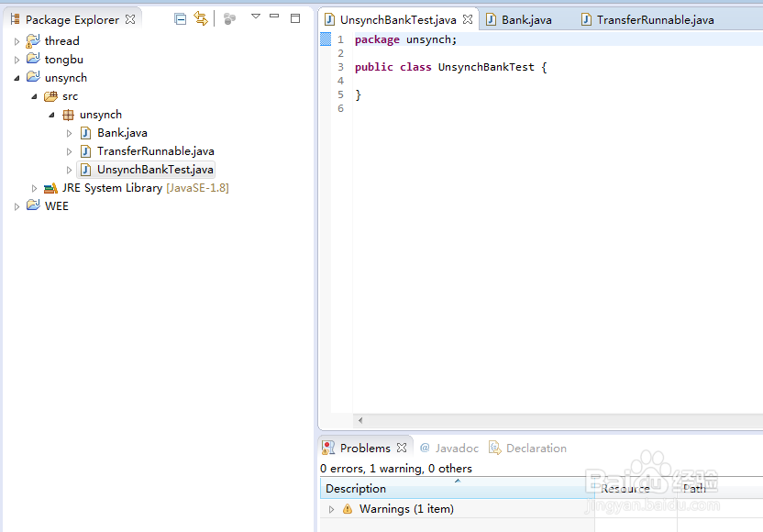Click line 1 marker in editor gutter
The width and height of the screenshot is (763, 532).
(326, 39)
